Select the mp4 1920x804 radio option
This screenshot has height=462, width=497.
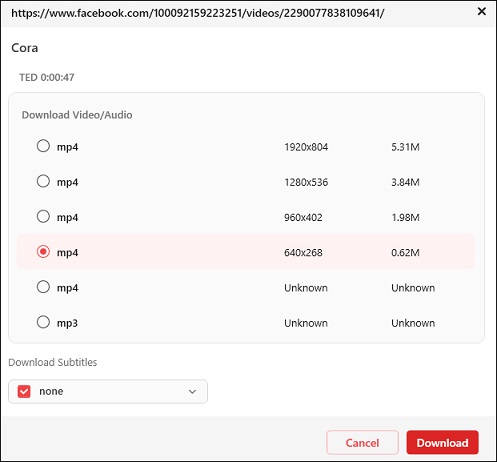[43, 146]
